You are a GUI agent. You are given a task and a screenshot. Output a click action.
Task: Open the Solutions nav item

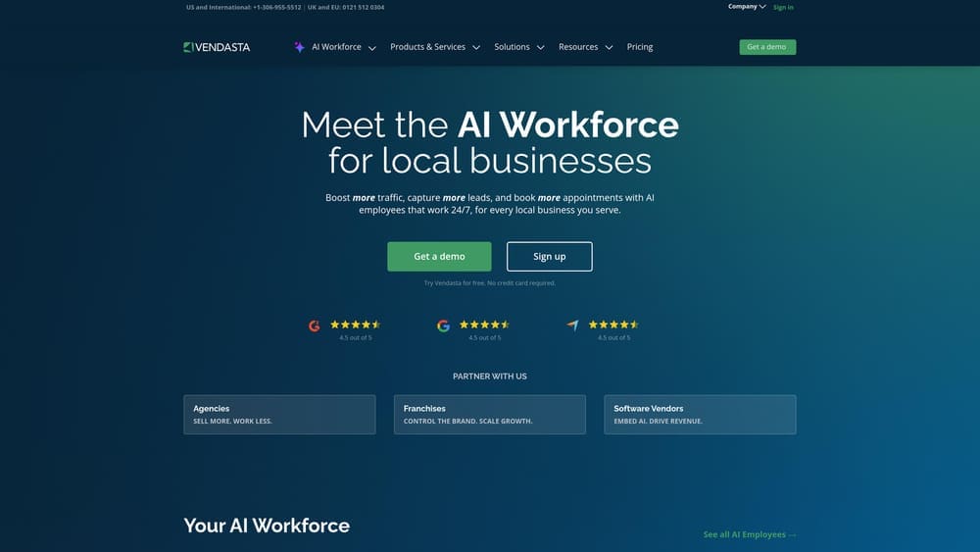click(x=512, y=47)
